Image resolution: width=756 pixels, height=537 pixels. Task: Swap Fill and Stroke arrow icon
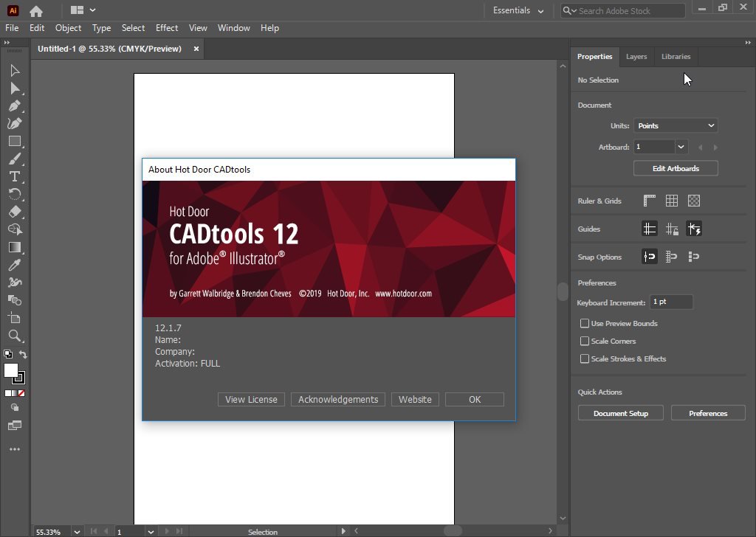click(x=23, y=355)
